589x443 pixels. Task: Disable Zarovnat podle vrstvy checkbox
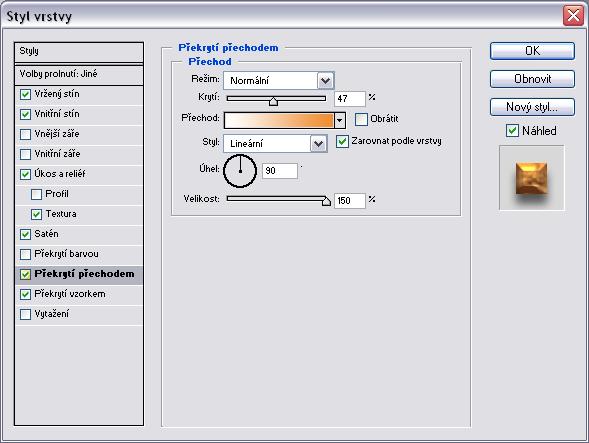coord(342,142)
